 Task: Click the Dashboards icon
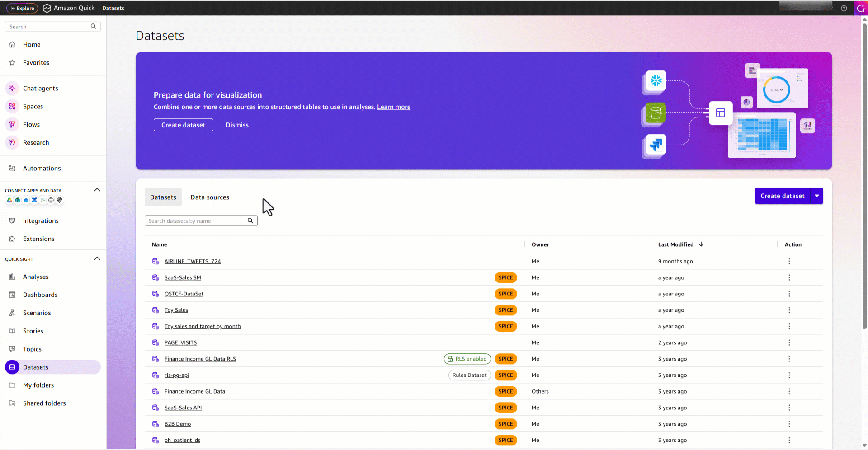[x=12, y=295]
